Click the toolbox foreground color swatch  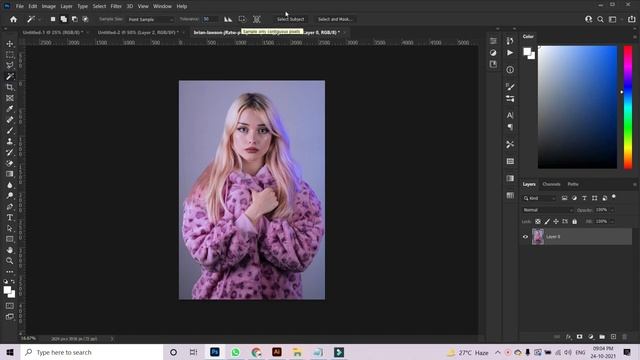(7, 290)
